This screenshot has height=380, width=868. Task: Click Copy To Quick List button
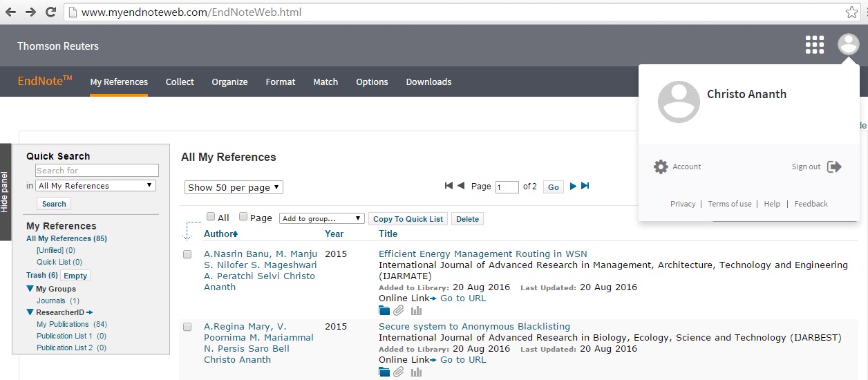click(x=408, y=219)
